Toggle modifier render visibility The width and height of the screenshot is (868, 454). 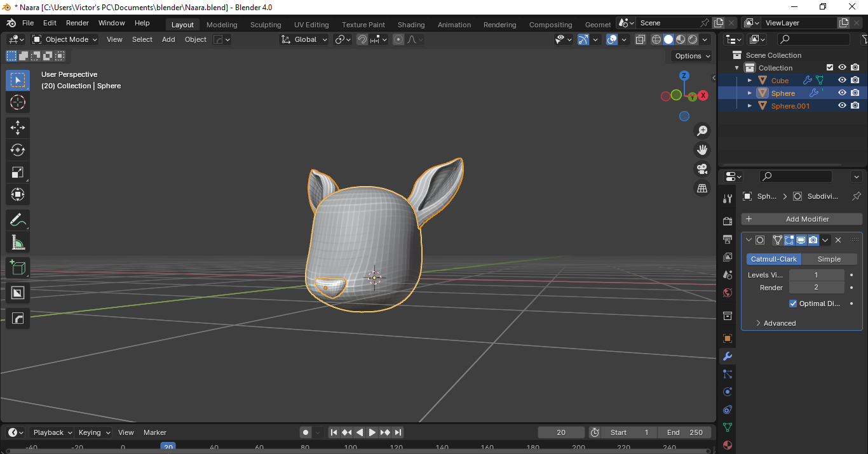pos(813,240)
